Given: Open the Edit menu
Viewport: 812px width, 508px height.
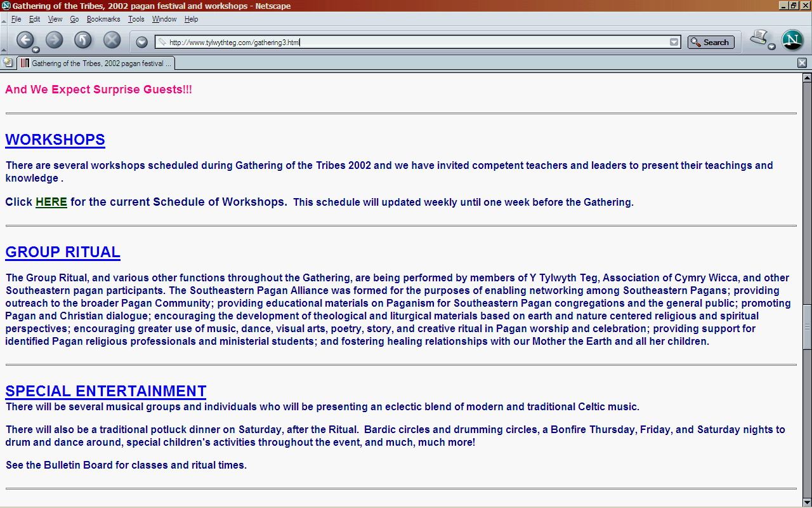Looking at the screenshot, I should [34, 20].
